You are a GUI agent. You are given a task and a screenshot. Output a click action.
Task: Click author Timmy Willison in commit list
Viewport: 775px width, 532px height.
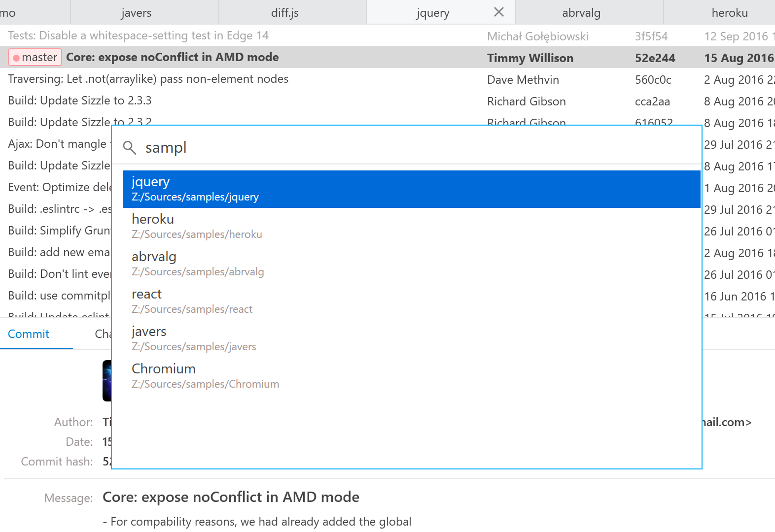pos(530,58)
